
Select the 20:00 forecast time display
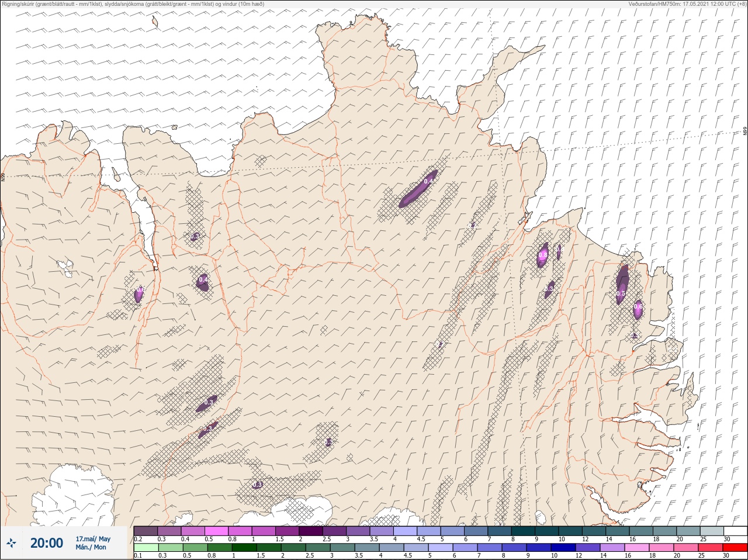(47, 543)
